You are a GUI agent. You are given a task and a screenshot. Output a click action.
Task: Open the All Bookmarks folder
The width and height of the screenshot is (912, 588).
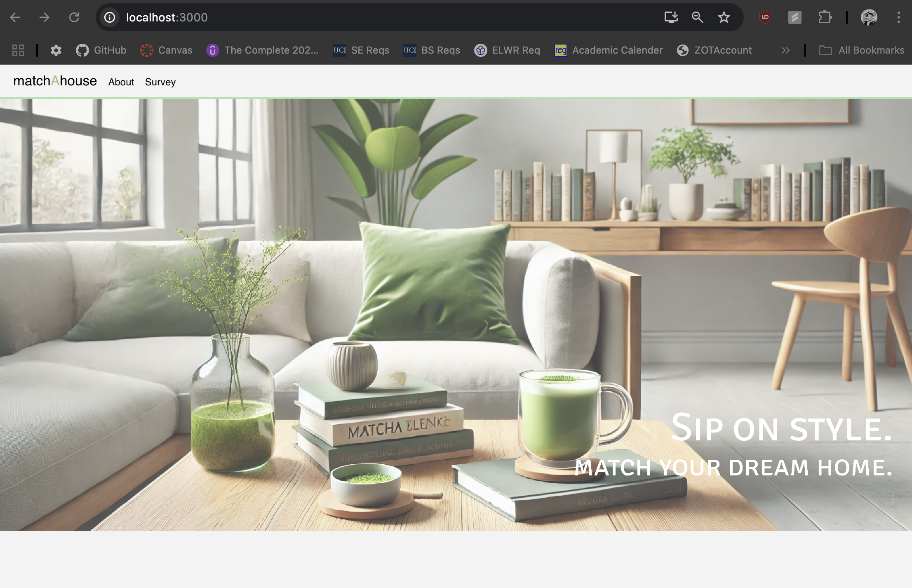pos(862,50)
